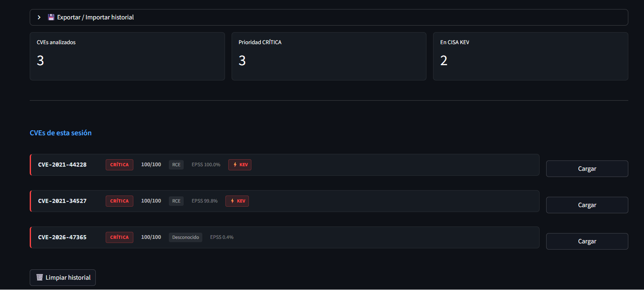
Task: Click the KEV lightning badge on CVE-2021-44228
Action: click(240, 165)
